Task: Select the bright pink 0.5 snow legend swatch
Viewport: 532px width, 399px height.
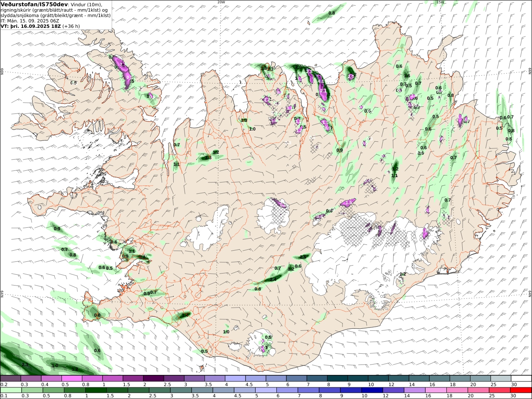Action: [72, 379]
